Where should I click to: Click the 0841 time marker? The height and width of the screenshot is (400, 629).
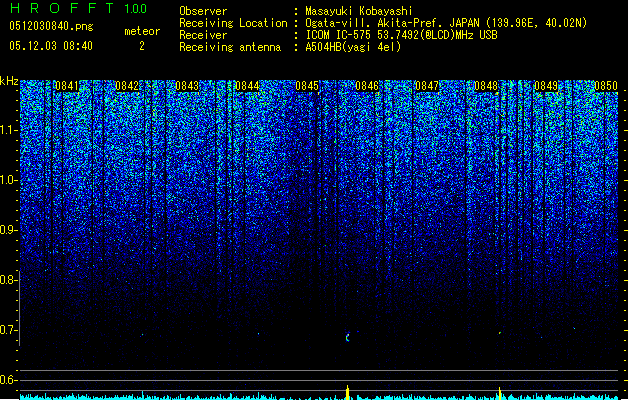(x=67, y=86)
